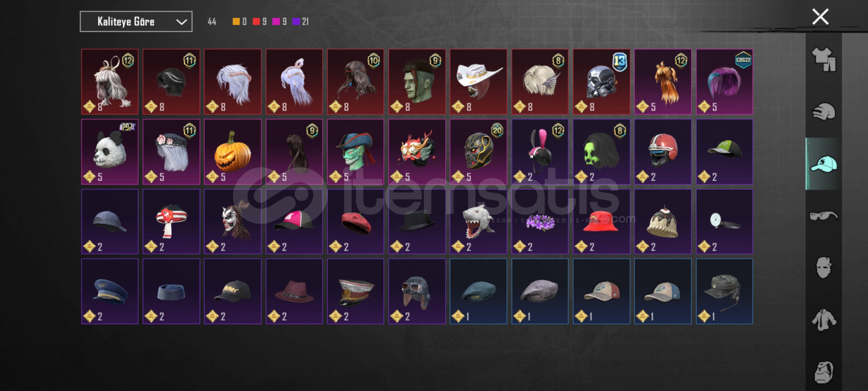
Task: Select the camo headset boonie hat
Action: click(724, 291)
